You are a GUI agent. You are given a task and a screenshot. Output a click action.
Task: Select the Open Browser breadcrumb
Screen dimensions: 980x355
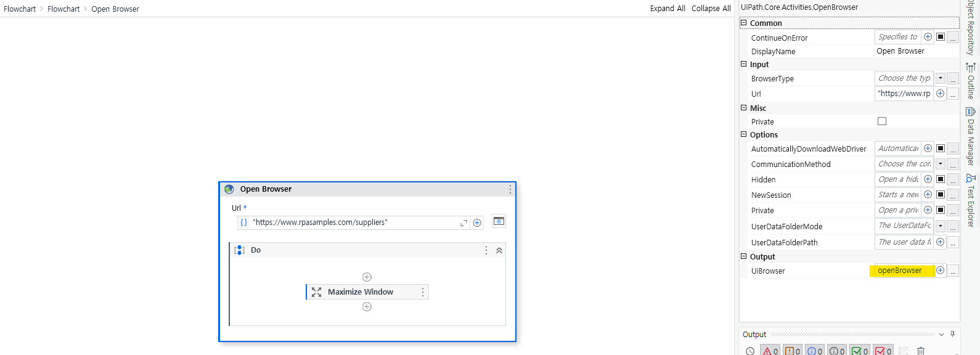(115, 9)
